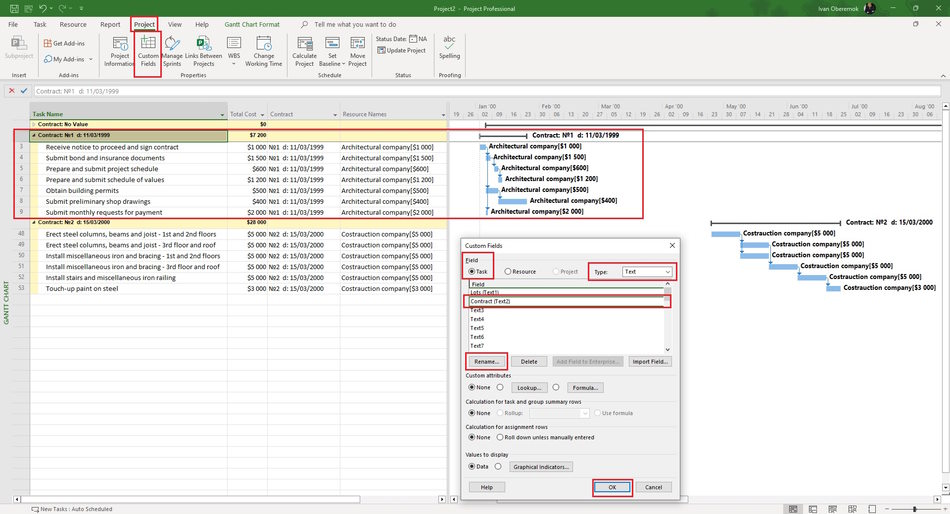Open the Total Cost column filter arrow

[262, 115]
